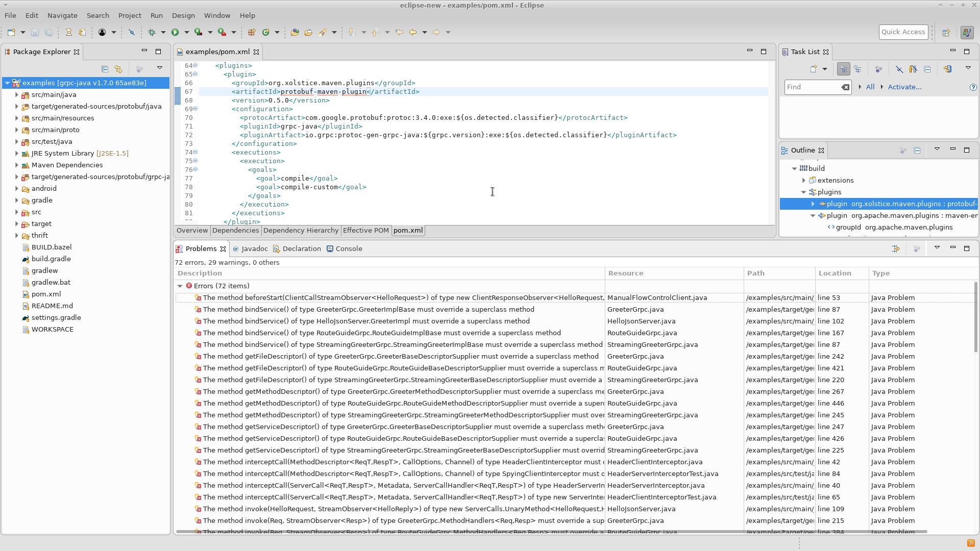Run the application using the green Run icon
The image size is (980, 551).
[175, 32]
